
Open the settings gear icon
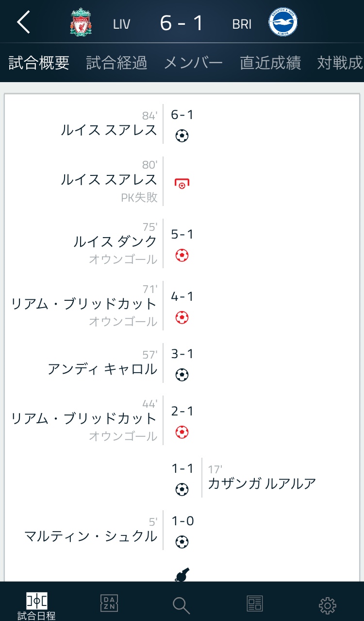pyautogui.click(x=328, y=605)
